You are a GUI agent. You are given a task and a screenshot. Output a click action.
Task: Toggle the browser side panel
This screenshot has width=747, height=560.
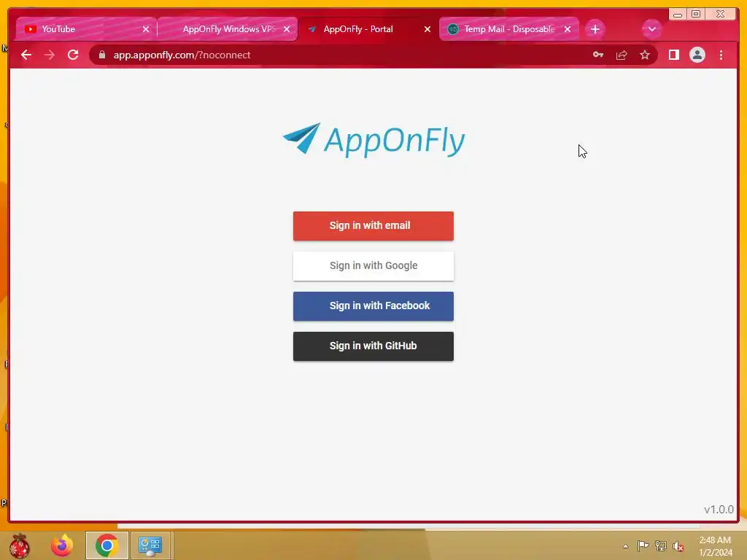click(x=673, y=55)
